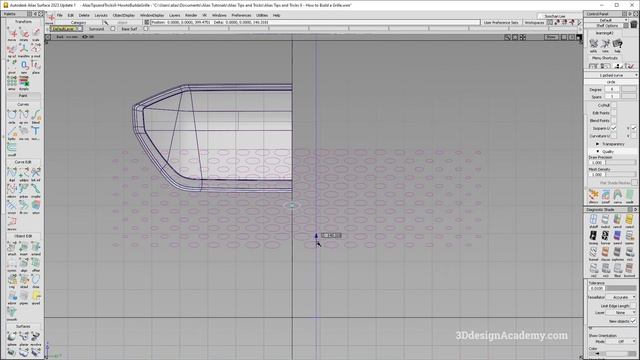This screenshot has height=360, width=640.
Task: Toggle the Flat Shade Meshes checkbox
Action: tap(634, 183)
